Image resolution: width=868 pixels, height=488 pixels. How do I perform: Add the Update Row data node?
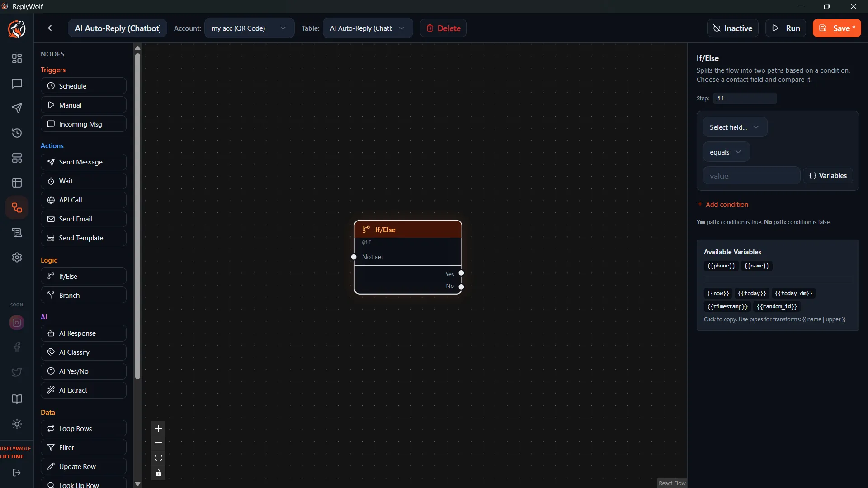84,466
